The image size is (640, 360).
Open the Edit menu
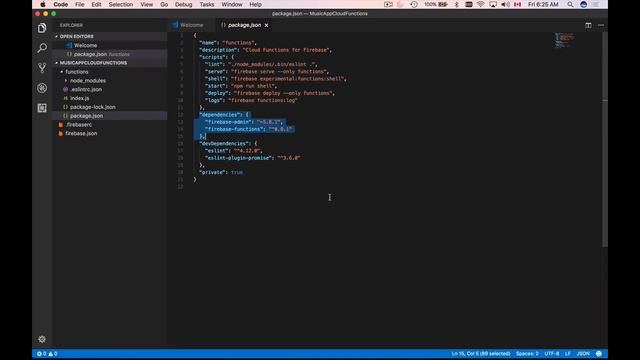pos(96,4)
